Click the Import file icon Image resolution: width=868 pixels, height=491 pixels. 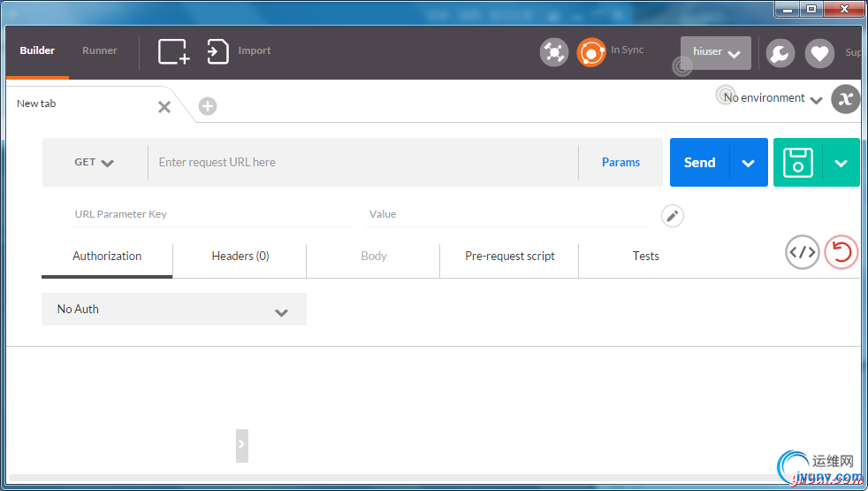coord(217,51)
